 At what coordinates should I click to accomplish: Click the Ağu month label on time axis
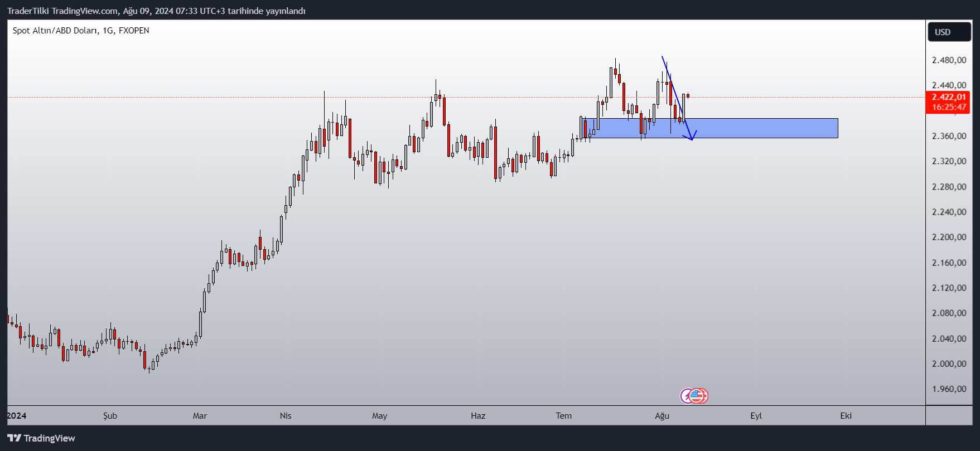(662, 416)
